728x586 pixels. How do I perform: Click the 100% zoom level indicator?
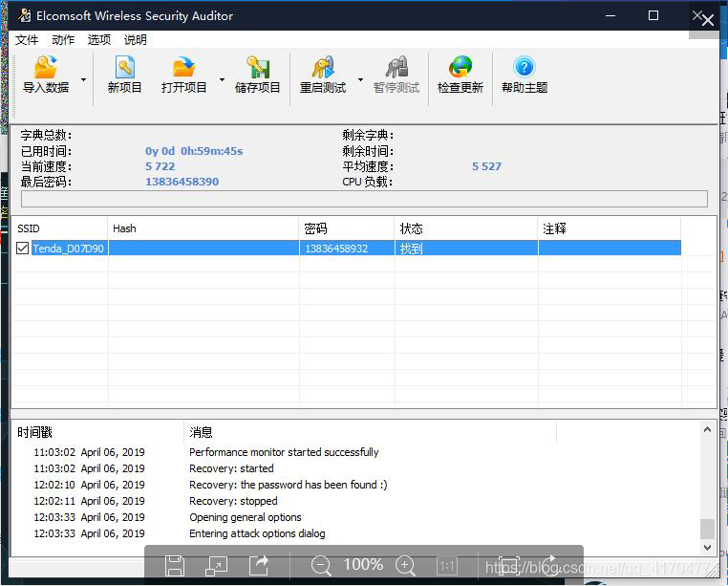coord(363,565)
